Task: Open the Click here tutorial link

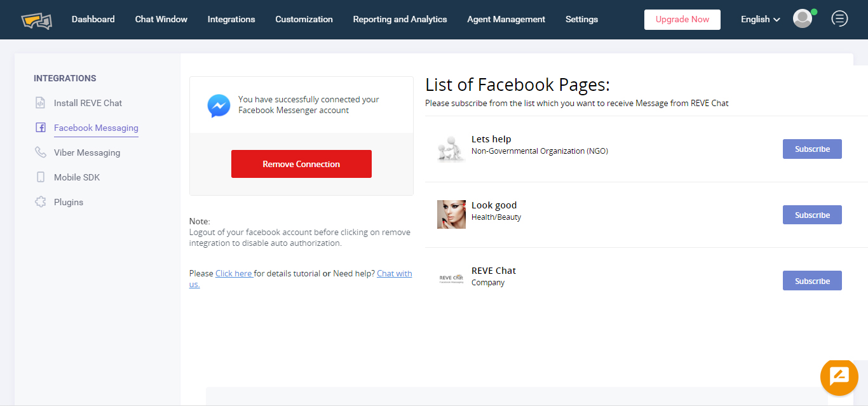Action: click(x=234, y=273)
